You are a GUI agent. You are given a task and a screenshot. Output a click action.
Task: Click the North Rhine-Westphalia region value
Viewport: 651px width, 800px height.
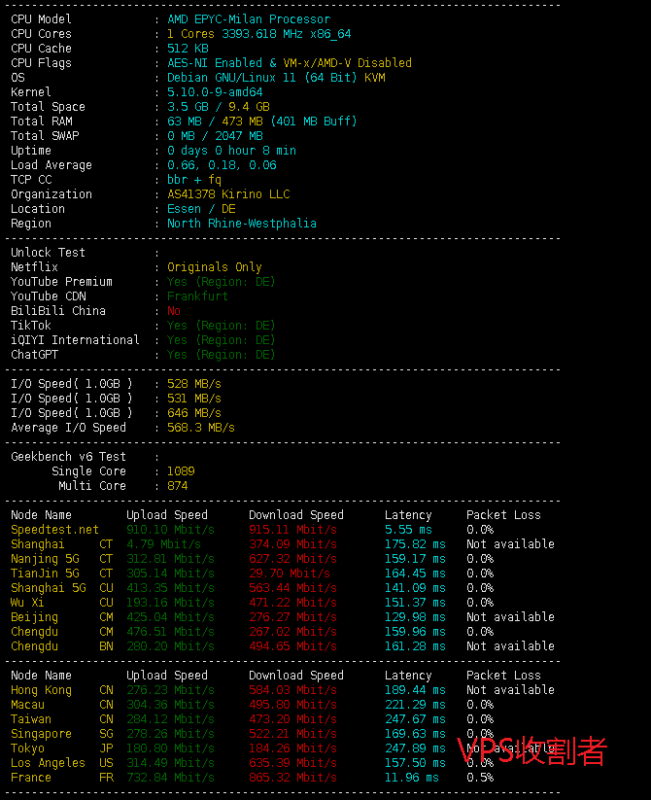point(241,223)
